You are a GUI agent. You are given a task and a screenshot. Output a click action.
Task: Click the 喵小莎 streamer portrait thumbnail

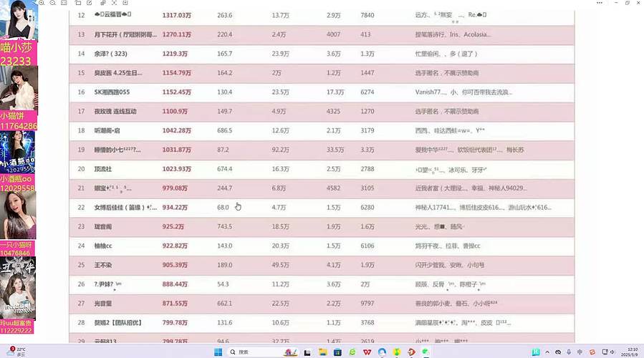[x=19, y=20]
